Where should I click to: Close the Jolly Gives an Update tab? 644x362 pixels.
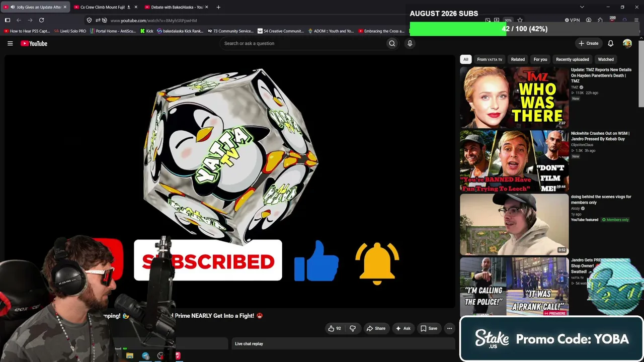pos(65,7)
